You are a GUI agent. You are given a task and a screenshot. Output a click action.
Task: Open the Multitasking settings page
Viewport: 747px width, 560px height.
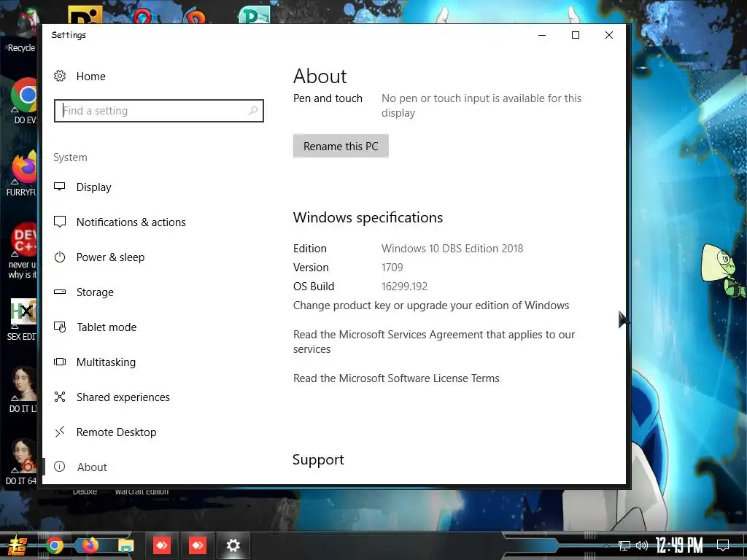[x=106, y=362]
